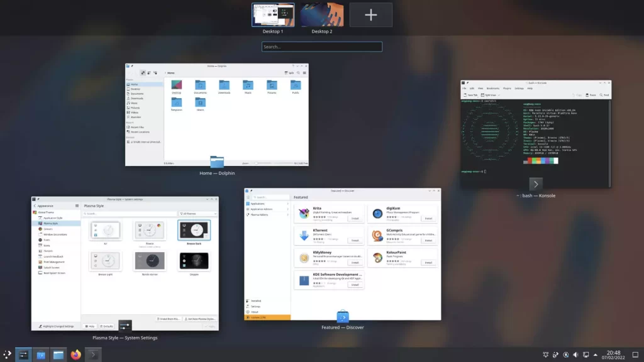This screenshot has height=362, width=644.
Task: Open the Settings menu in Konsole
Action: (x=519, y=88)
